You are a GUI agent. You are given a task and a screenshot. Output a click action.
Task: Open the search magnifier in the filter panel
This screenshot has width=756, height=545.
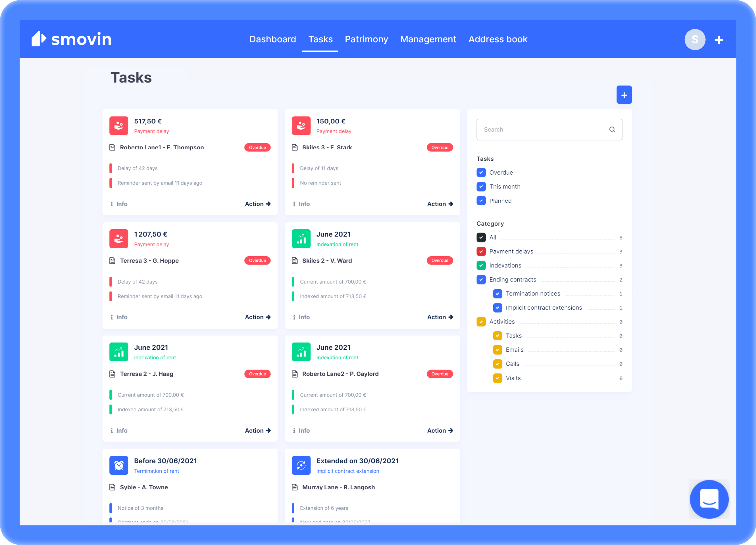click(612, 129)
